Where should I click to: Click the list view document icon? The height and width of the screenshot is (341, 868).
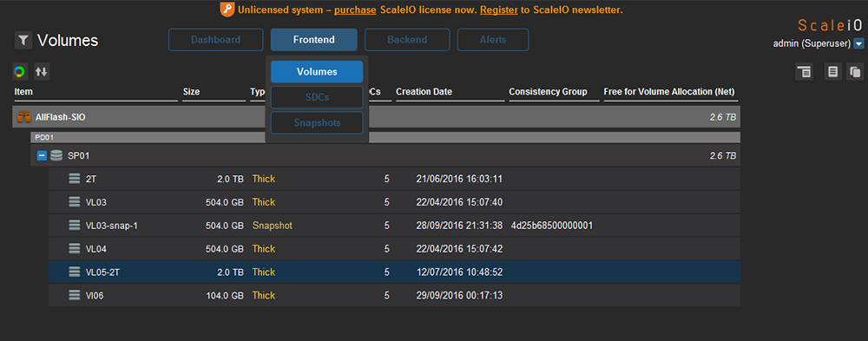(x=833, y=71)
